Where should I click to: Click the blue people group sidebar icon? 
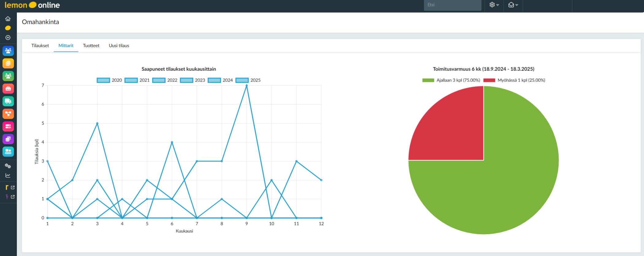click(x=8, y=51)
